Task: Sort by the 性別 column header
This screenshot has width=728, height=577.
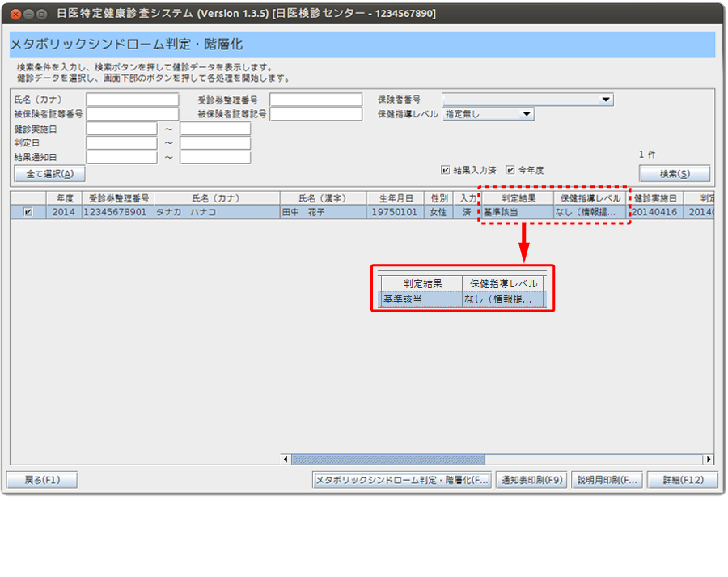Action: point(438,198)
